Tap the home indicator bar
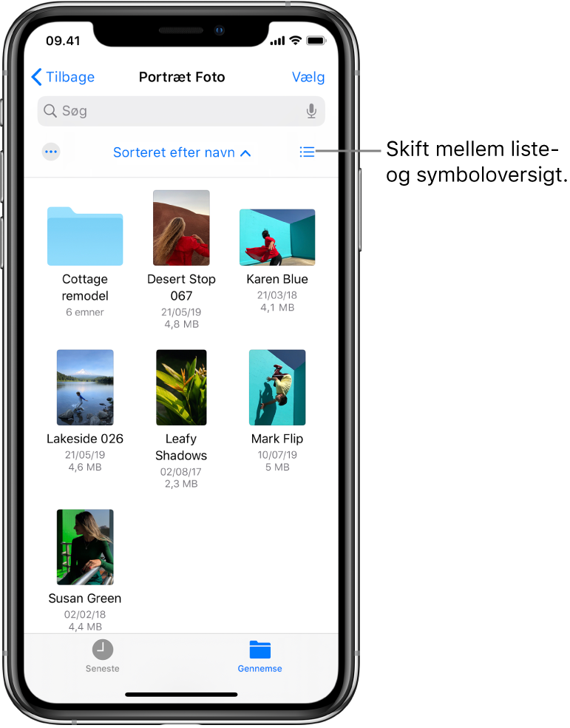The height and width of the screenshot is (728, 570). [x=181, y=695]
